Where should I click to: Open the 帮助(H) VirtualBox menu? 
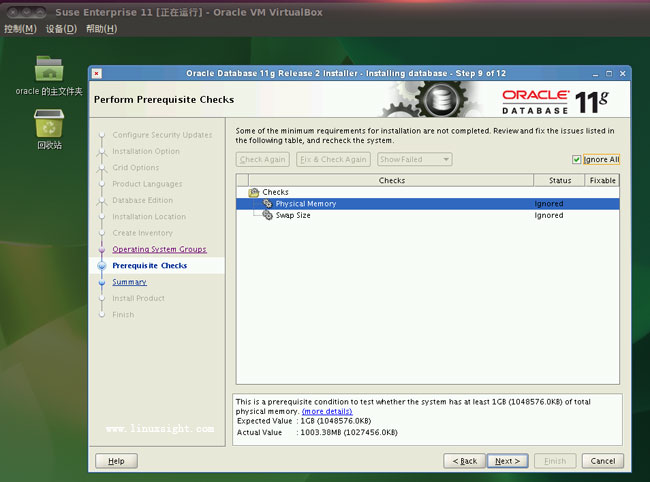[x=102, y=29]
